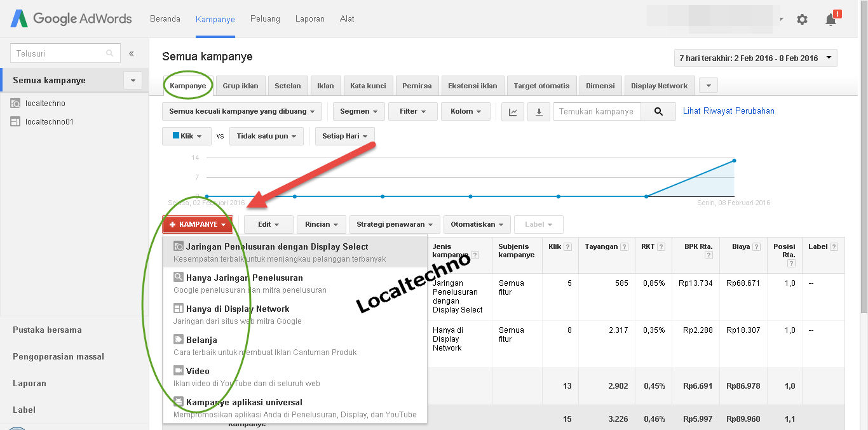The width and height of the screenshot is (868, 430).
Task: Click the universal app campaign icon
Action: [179, 402]
